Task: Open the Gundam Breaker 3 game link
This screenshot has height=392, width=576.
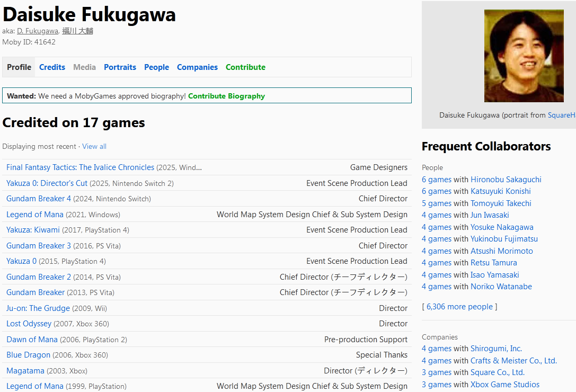Action: click(x=39, y=245)
